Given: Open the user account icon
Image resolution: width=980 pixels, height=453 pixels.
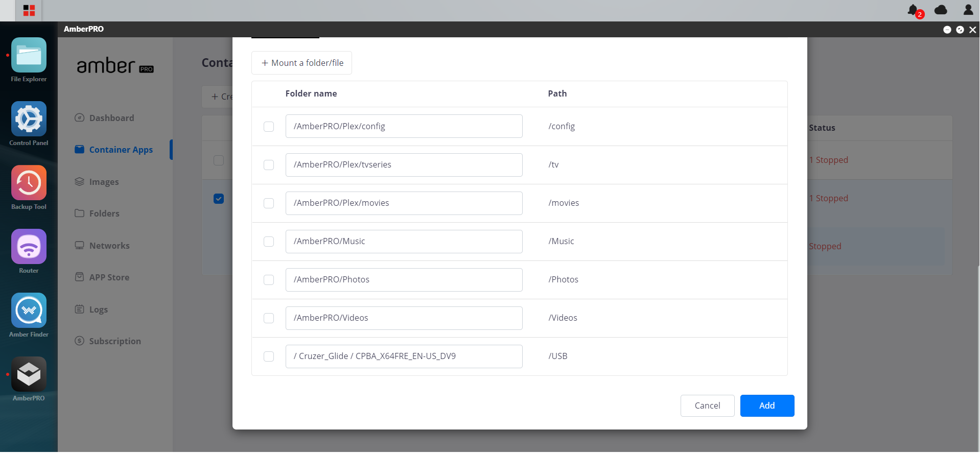Looking at the screenshot, I should point(968,10).
